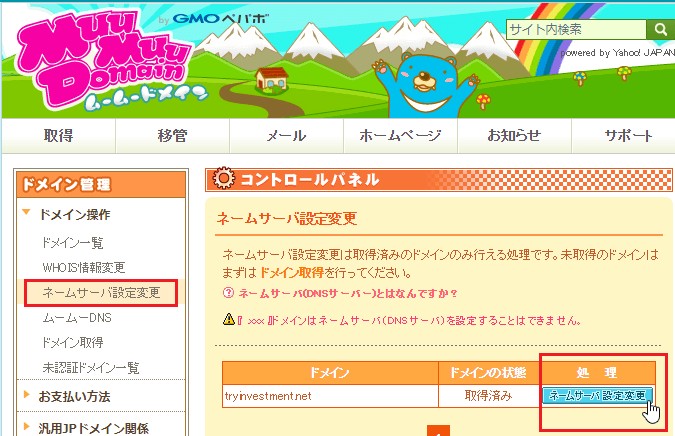The width and height of the screenshot is (675, 436).
Task: Click the question mark help icon
Action: pyautogui.click(x=228, y=293)
